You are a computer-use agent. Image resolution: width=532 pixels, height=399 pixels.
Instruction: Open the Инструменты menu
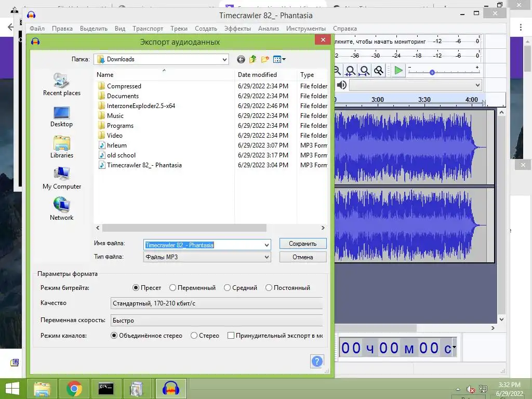(x=305, y=29)
